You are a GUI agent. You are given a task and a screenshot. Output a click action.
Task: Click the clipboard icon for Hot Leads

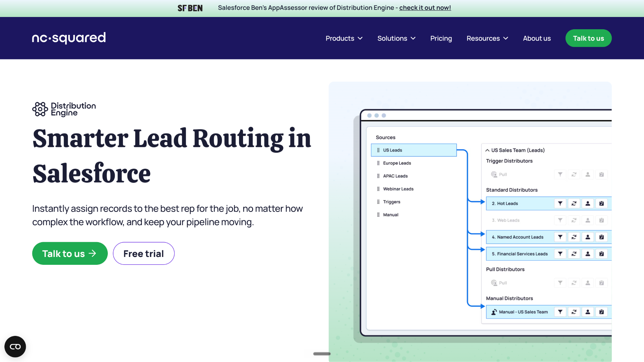click(x=602, y=203)
